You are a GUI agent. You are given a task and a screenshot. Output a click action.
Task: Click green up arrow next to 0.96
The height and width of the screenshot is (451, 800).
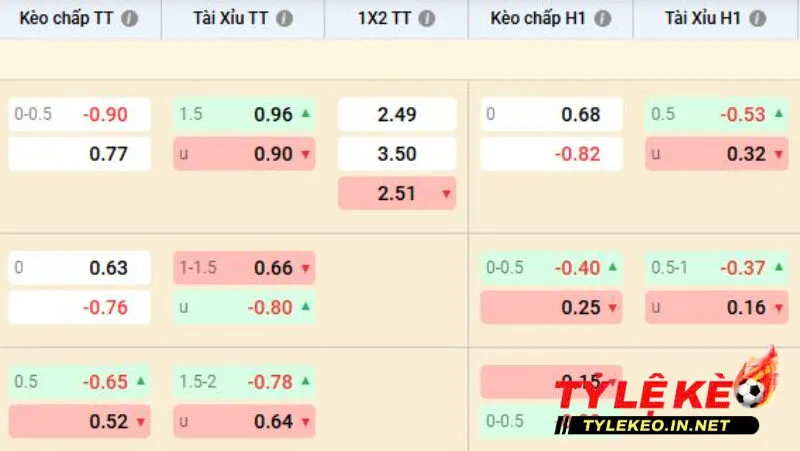305,114
